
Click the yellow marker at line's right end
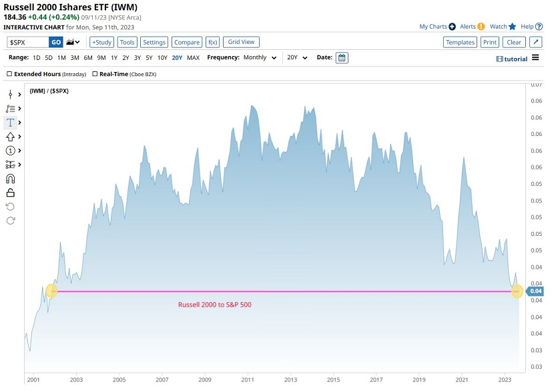[x=517, y=291]
